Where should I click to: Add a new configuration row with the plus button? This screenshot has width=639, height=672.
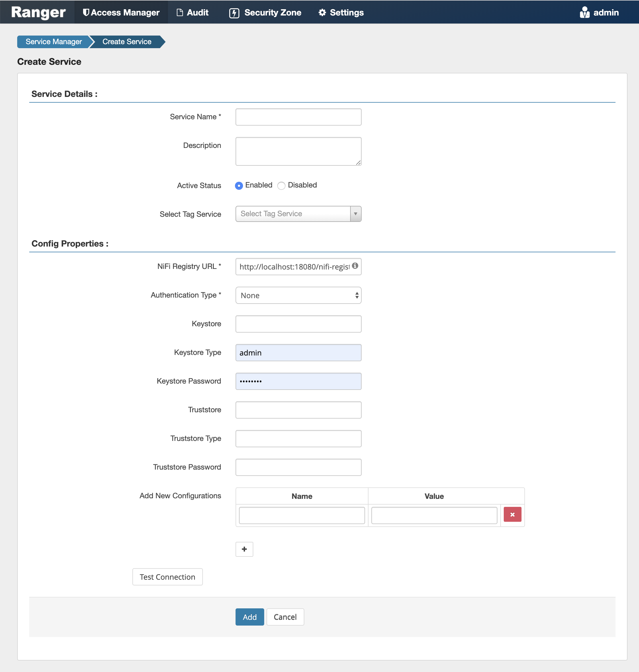pos(244,549)
